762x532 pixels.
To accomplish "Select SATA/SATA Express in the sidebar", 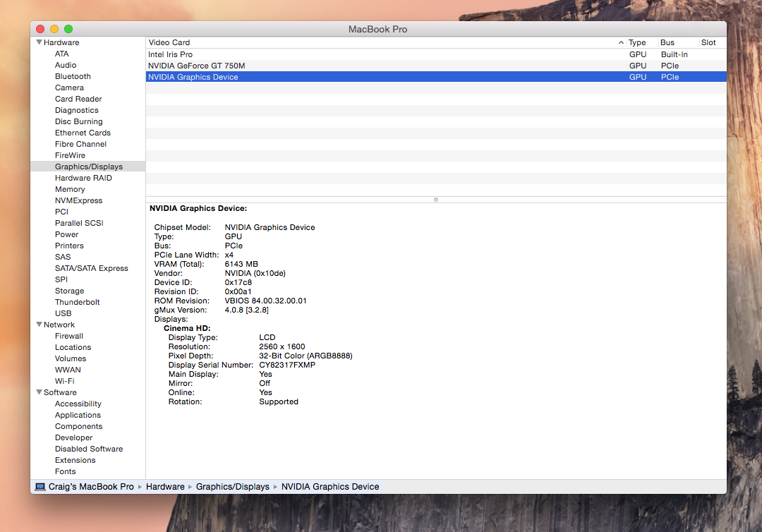I will [91, 268].
